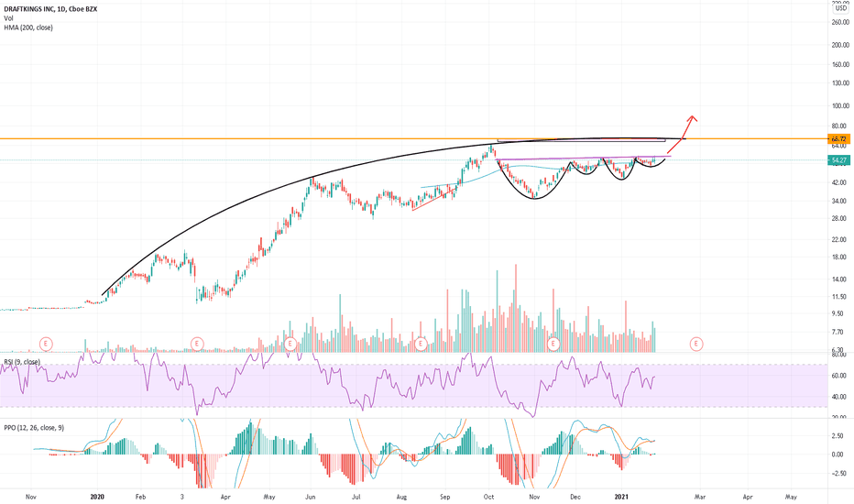Image resolution: width=854 pixels, height=504 pixels.
Task: Open the upcoming February 2021 earnings marker
Action: tap(696, 344)
